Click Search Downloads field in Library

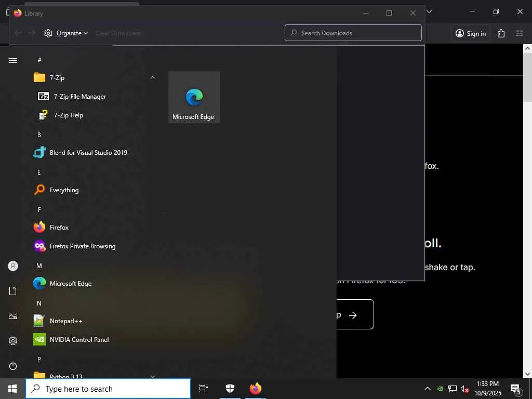(353, 33)
